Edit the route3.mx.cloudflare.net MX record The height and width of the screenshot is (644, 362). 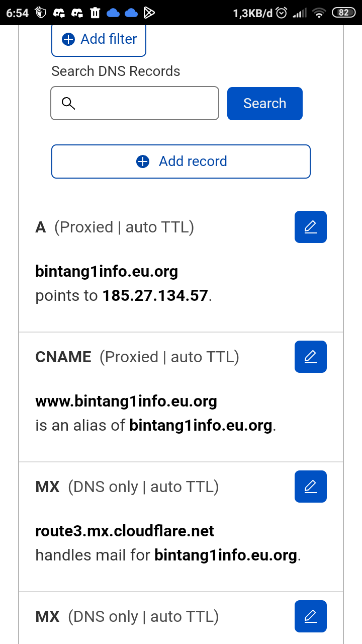(x=310, y=487)
